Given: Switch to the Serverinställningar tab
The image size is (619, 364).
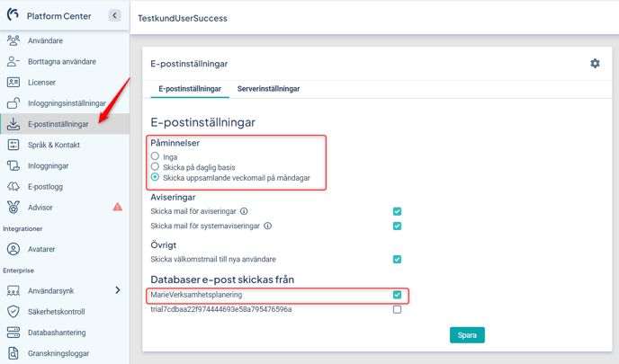Looking at the screenshot, I should coord(268,89).
